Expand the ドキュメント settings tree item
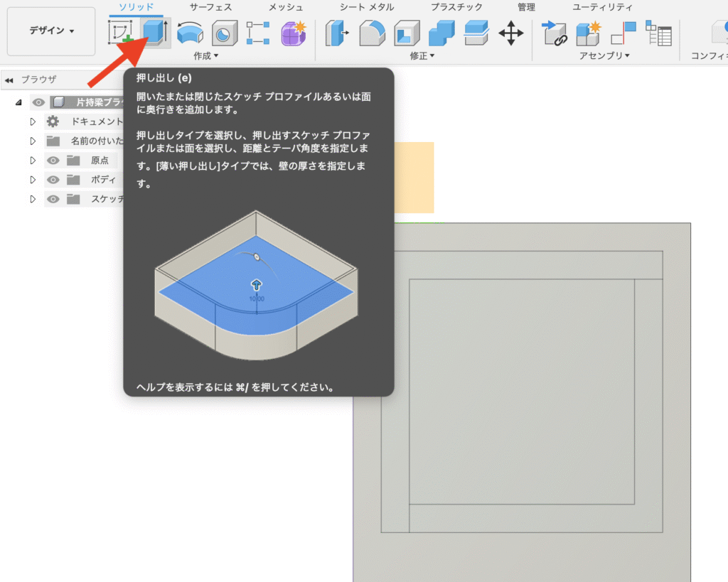The height and width of the screenshot is (582, 728). click(32, 121)
